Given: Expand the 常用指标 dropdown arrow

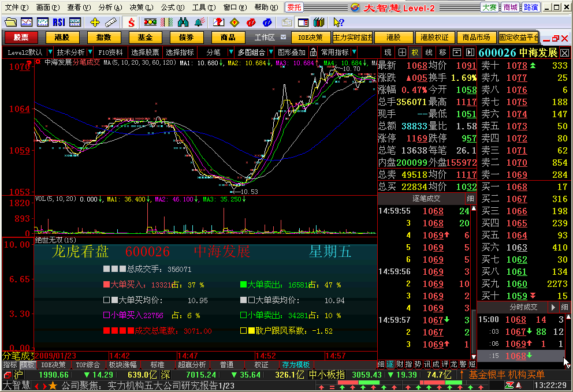Looking at the screenshot, I should pyautogui.click(x=354, y=52).
